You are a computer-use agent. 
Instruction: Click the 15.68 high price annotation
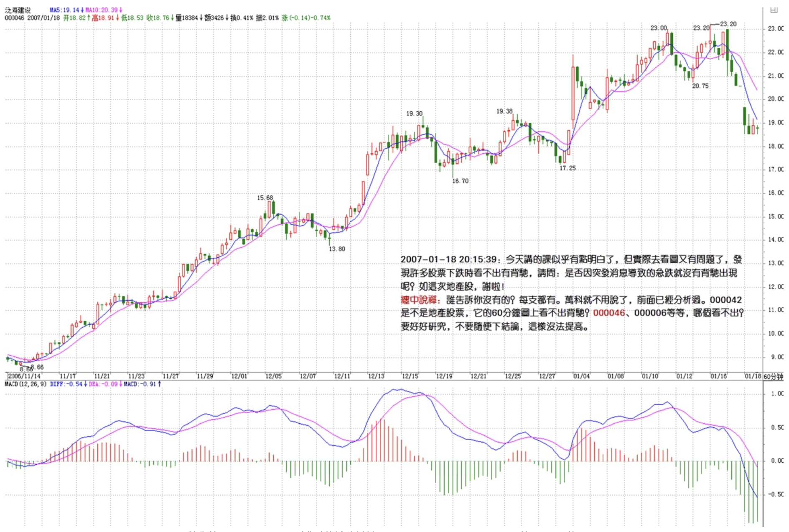[x=265, y=198]
